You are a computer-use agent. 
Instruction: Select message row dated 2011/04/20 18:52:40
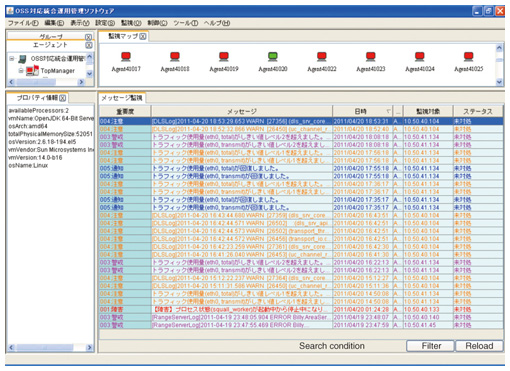[x=301, y=129]
